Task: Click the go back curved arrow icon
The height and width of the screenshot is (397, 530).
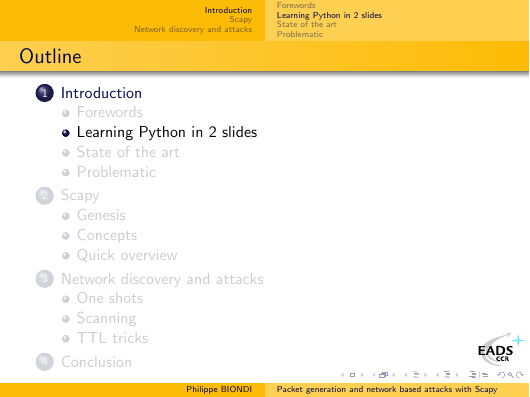Action: tap(501, 375)
